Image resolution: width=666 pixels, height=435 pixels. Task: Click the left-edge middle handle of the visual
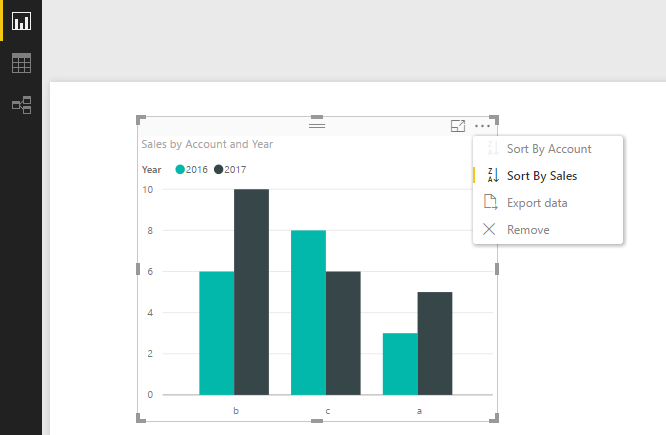[138, 269]
